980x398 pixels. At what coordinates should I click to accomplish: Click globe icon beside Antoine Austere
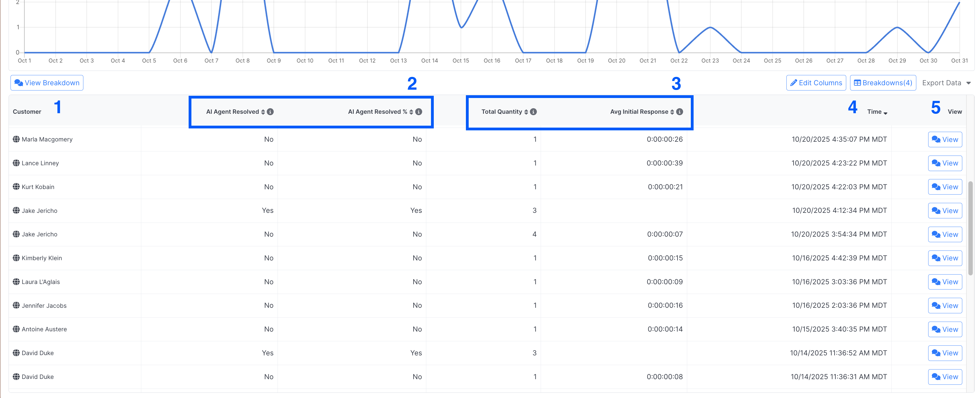click(16, 329)
